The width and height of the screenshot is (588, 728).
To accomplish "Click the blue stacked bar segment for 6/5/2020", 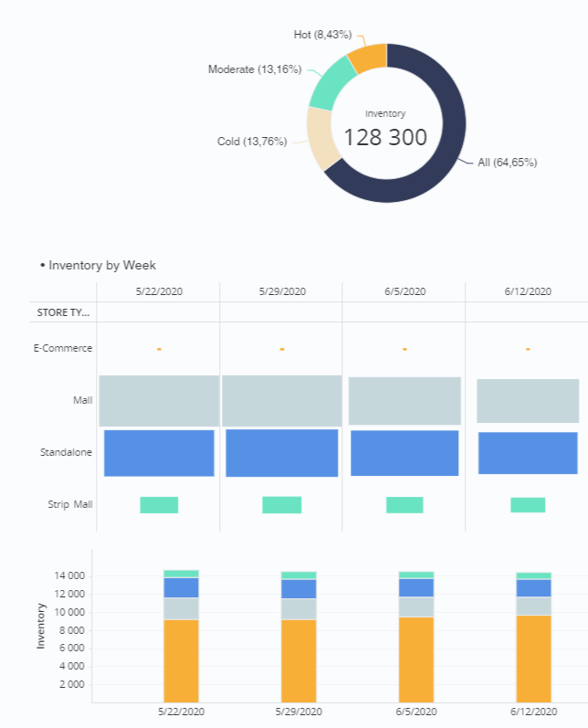I will [x=416, y=587].
